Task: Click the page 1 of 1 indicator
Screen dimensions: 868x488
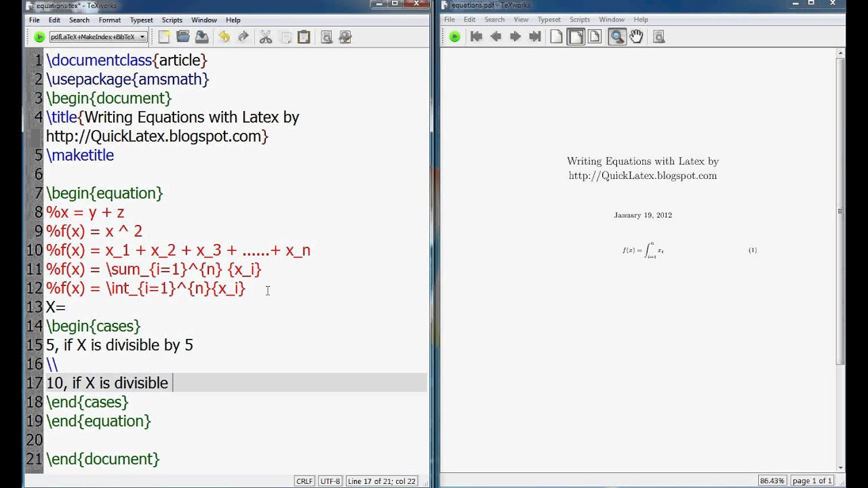Action: click(812, 481)
